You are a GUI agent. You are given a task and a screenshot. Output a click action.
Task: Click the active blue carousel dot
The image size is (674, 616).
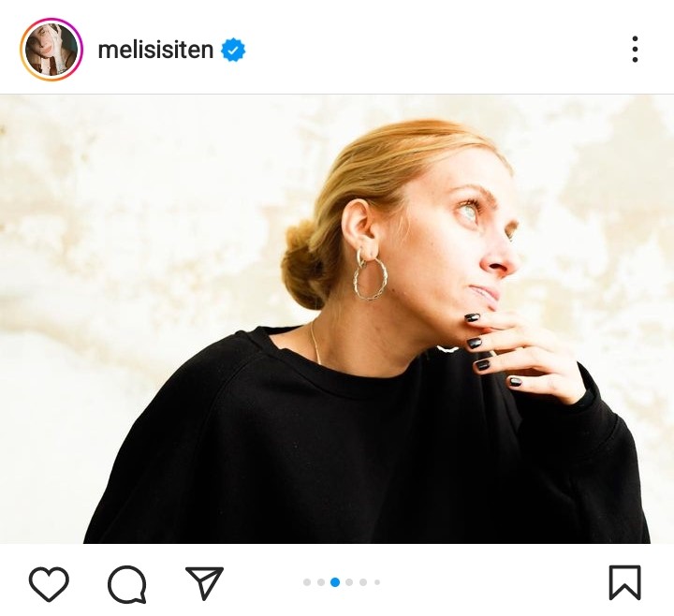(x=335, y=582)
